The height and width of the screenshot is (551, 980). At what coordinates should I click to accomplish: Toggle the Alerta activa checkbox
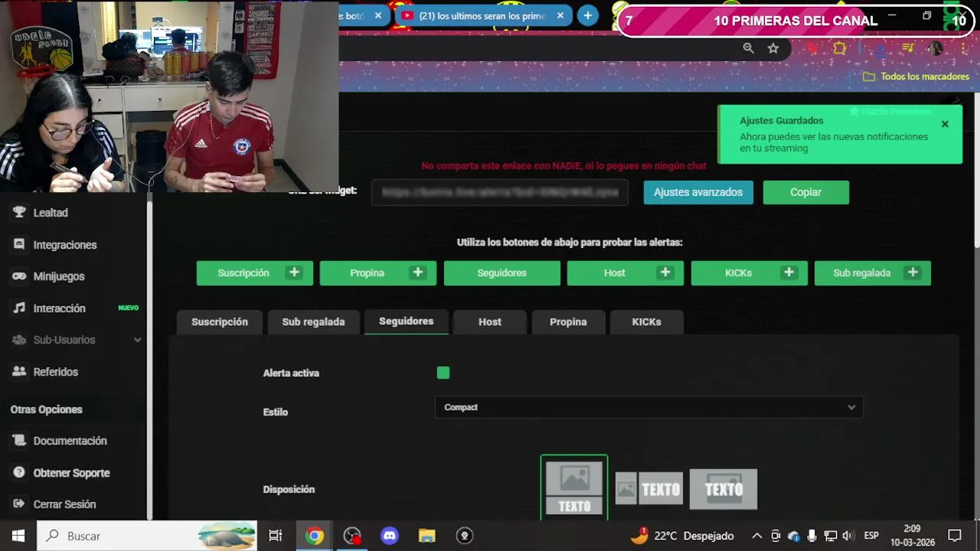pyautogui.click(x=443, y=373)
